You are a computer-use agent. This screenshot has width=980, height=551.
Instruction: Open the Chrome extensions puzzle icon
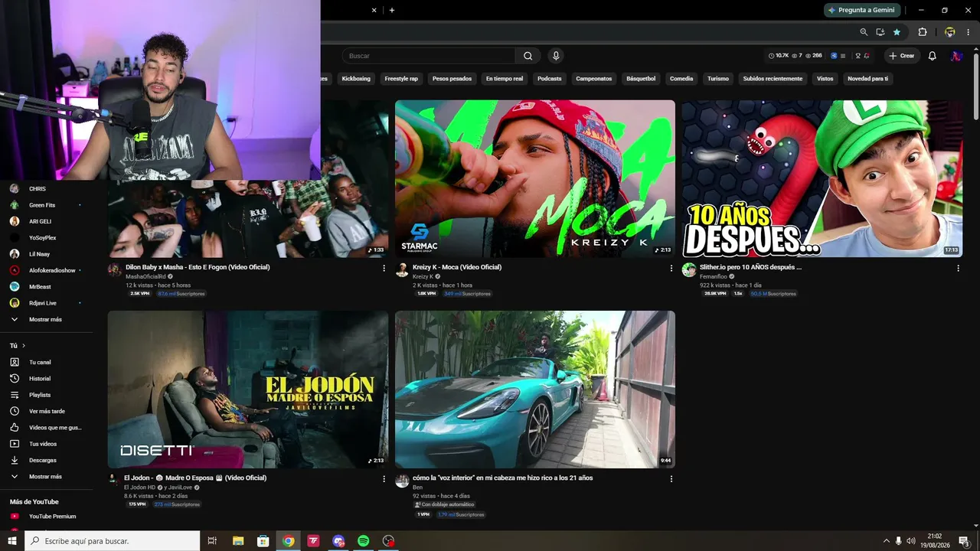coord(923,32)
